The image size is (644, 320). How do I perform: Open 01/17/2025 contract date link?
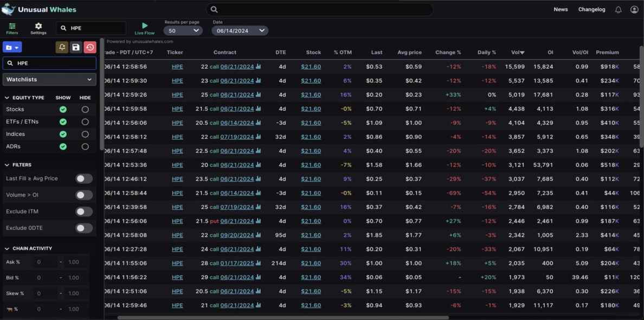(237, 263)
